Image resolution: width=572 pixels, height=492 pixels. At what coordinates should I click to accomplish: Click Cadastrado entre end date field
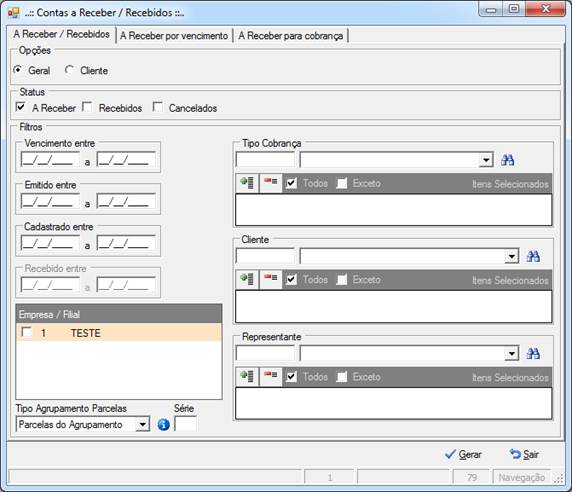pos(126,243)
